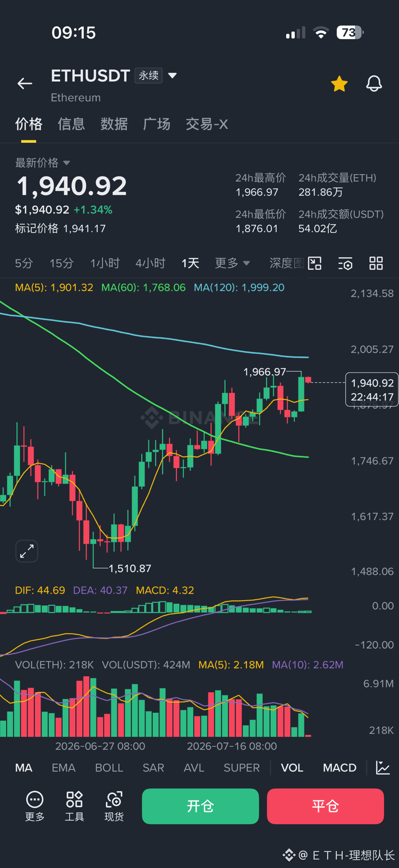Screen dimensions: 399x868
Task: Tap the back arrow icon
Action: 25,83
